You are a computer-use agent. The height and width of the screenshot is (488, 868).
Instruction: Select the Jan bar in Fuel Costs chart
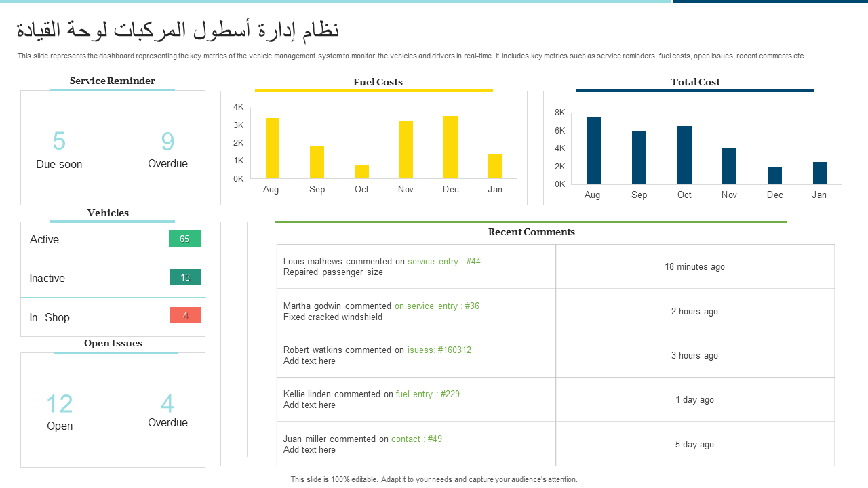(x=495, y=166)
